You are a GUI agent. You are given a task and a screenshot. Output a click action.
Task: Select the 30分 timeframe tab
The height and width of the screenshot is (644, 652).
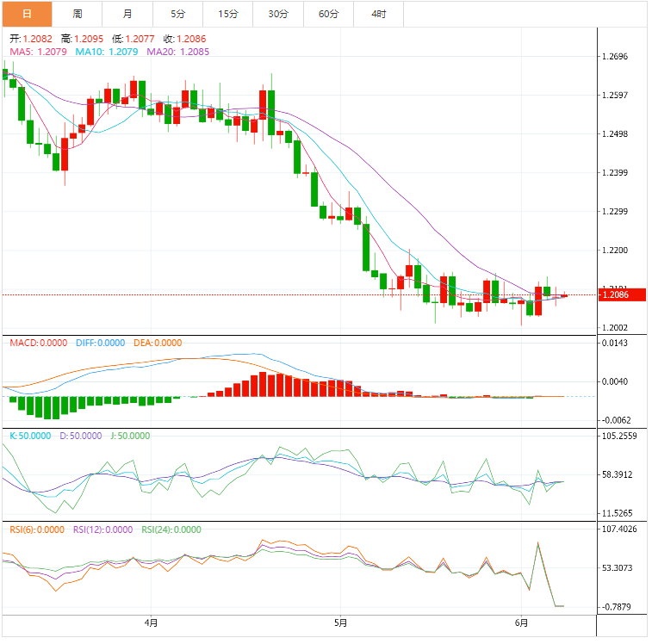point(278,14)
